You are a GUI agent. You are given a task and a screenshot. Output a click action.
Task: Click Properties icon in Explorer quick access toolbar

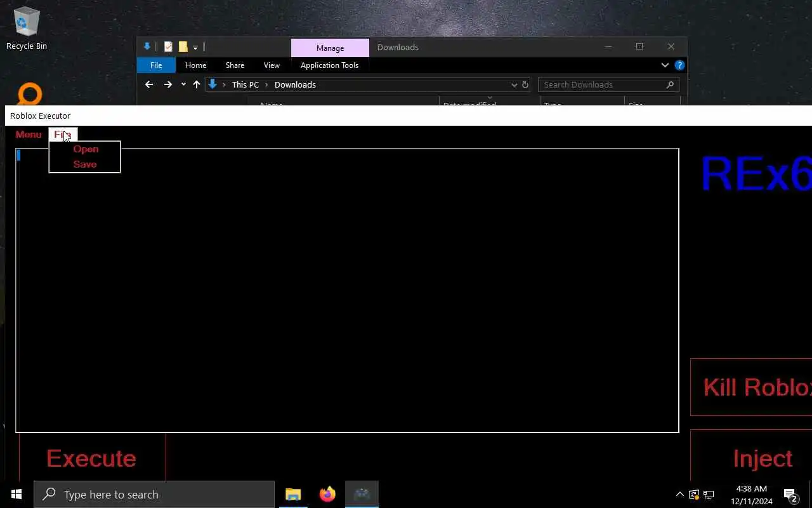click(168, 47)
